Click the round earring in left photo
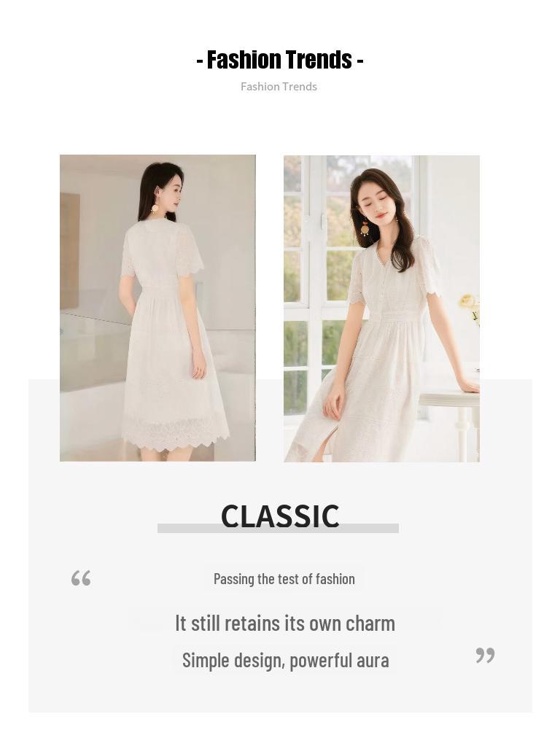Image resolution: width=560 pixels, height=746 pixels. (x=155, y=207)
